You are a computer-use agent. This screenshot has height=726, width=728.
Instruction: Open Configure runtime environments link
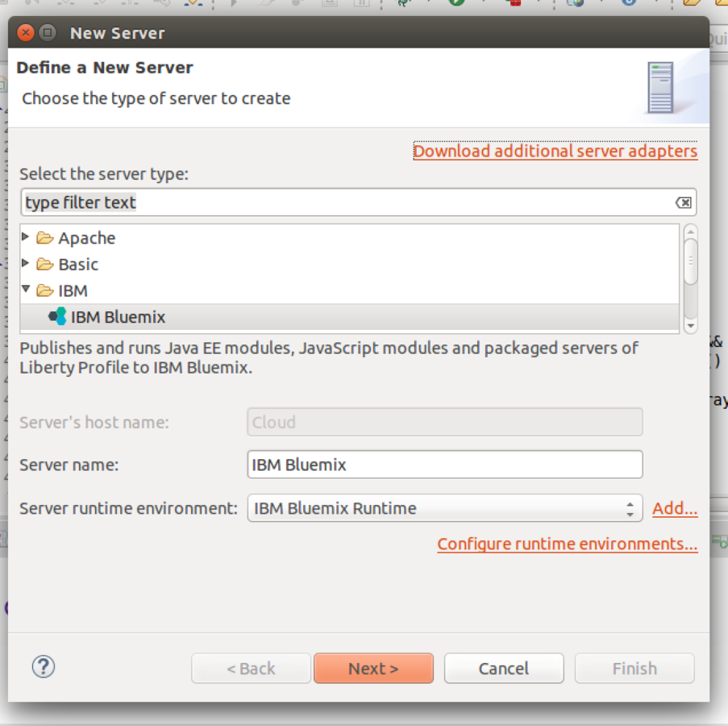point(568,544)
